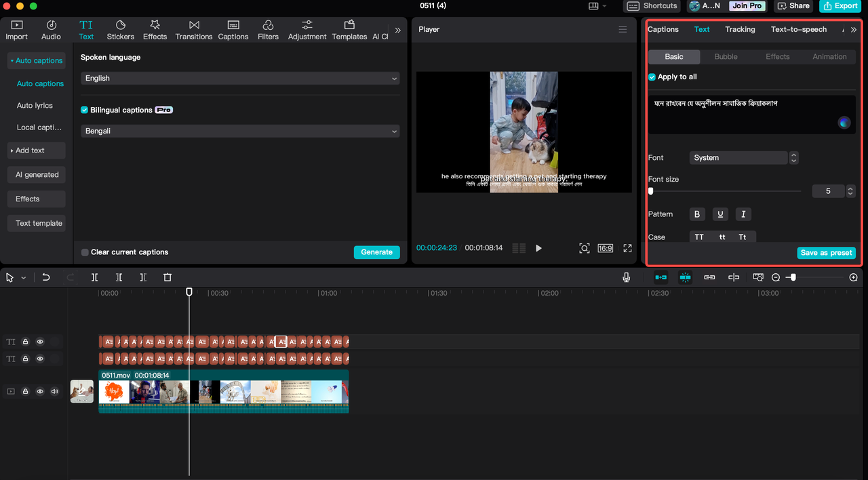Click the timeline cover adjustment icon
Viewport: 868px width, 480px height.
pos(758,277)
